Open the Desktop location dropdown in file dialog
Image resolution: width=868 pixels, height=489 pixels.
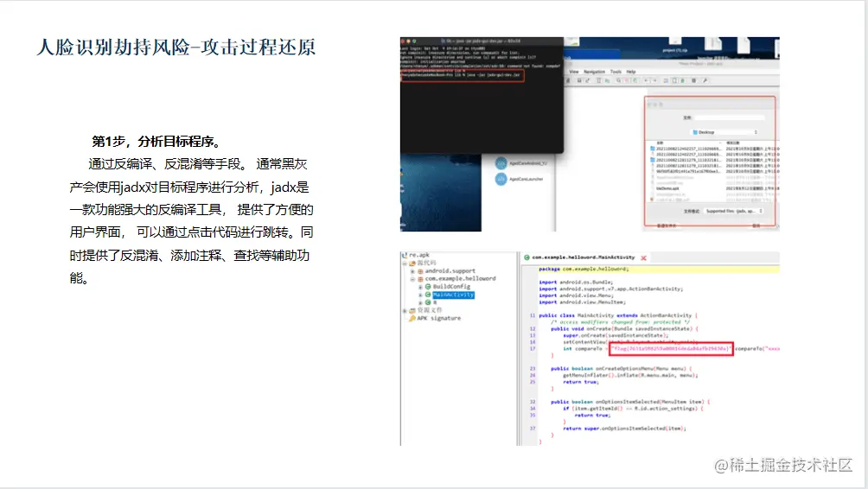[725, 132]
